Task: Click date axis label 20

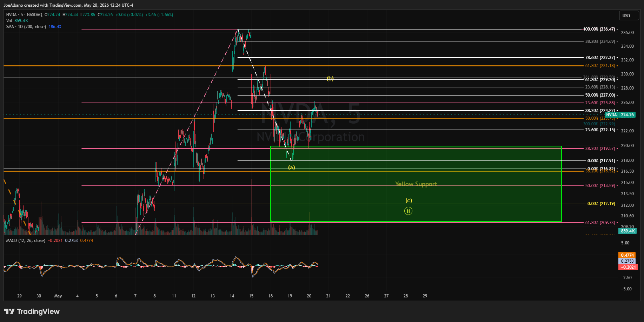Action: pyautogui.click(x=309, y=296)
